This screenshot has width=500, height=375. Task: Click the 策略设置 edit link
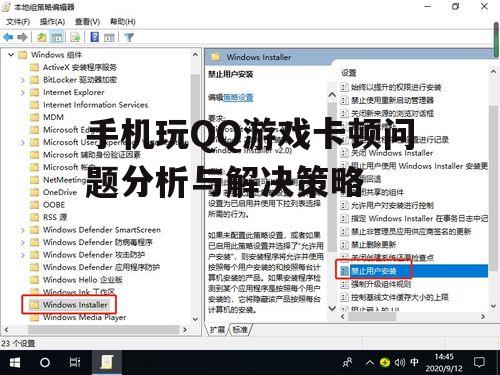(238, 98)
